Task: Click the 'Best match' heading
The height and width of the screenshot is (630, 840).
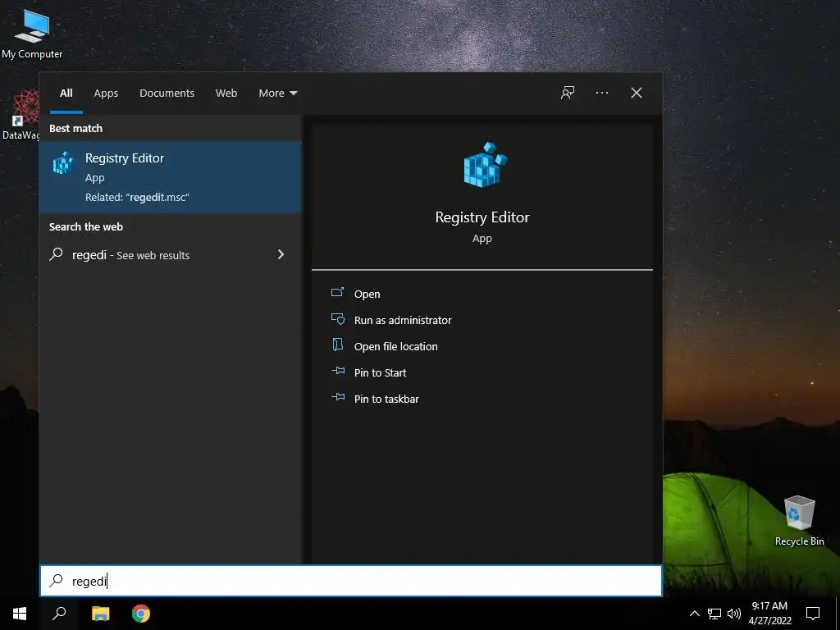Action: (x=75, y=128)
